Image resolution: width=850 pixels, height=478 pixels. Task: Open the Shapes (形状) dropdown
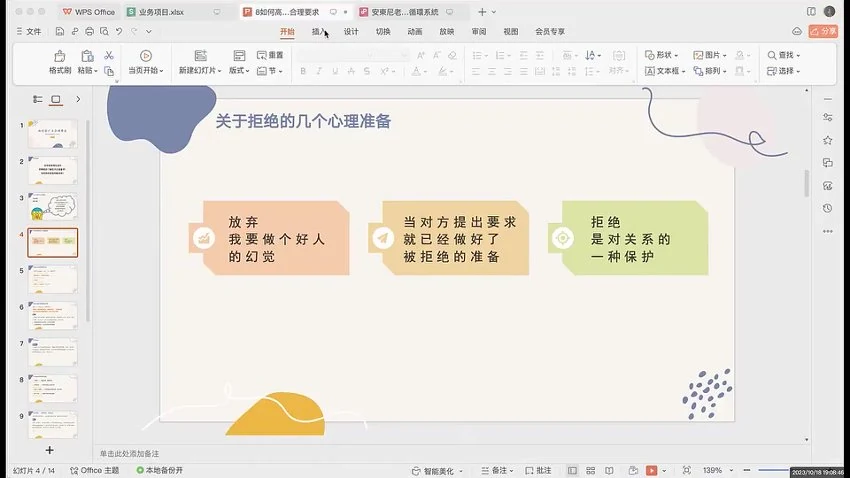point(661,55)
